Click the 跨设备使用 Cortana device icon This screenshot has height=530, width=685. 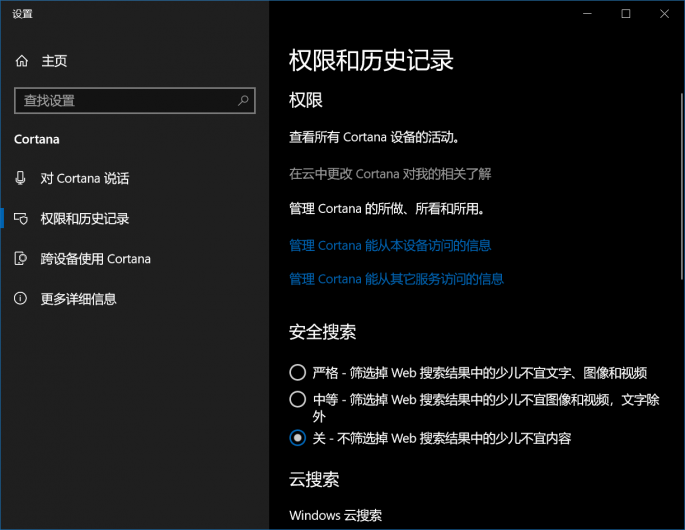point(21,259)
